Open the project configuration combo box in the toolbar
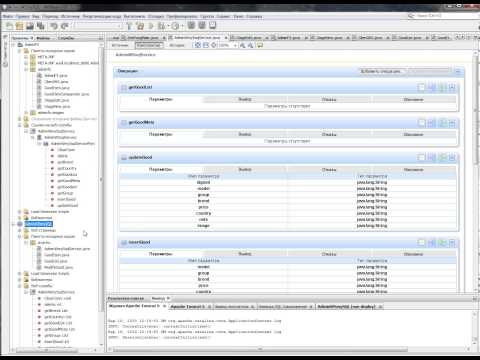This screenshot has height=360, width=480. click(x=98, y=26)
